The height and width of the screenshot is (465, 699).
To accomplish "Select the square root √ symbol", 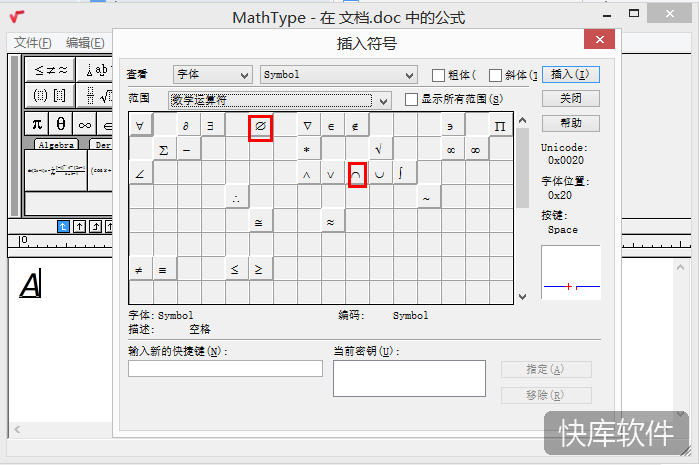I will click(381, 148).
